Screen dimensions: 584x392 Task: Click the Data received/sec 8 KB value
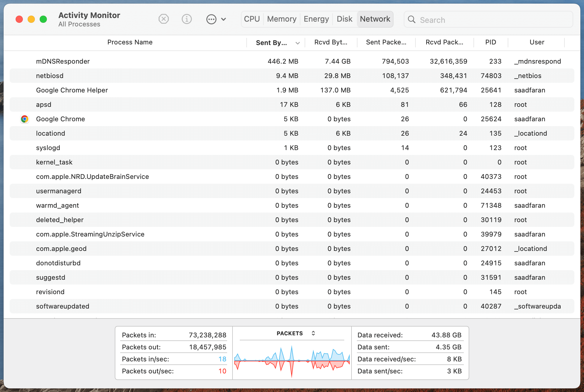[454, 359]
